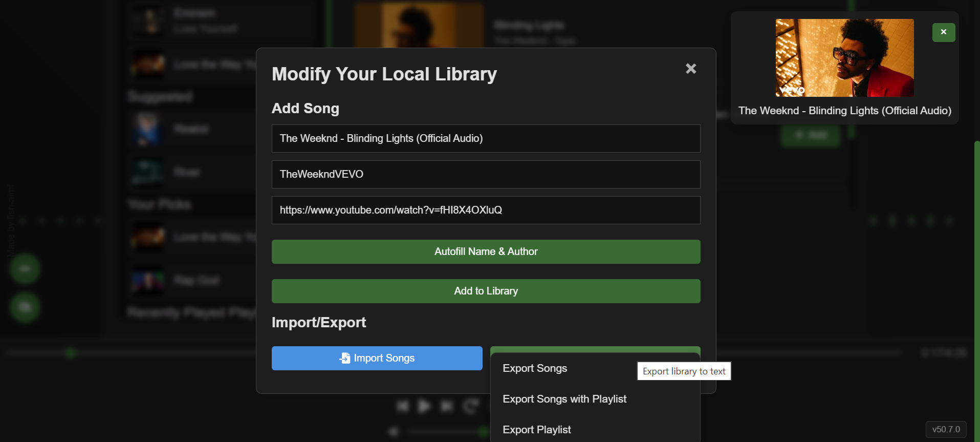Click the TheWeekndVEVO author field
The height and width of the screenshot is (442, 980).
[x=486, y=174]
